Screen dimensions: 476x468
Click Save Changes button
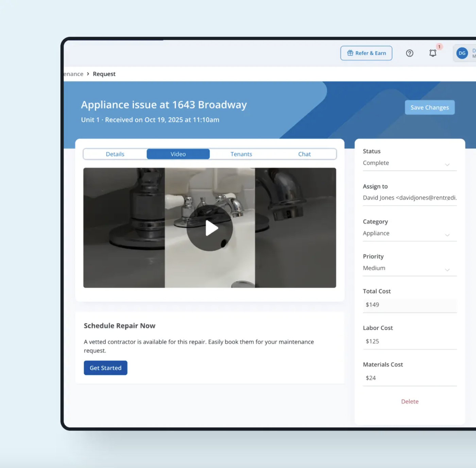click(430, 107)
